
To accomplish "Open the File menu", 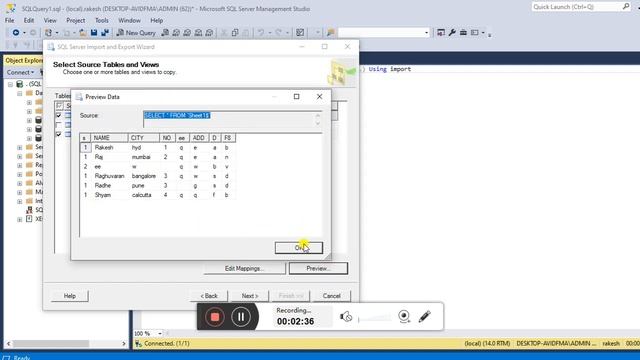I will (9, 20).
